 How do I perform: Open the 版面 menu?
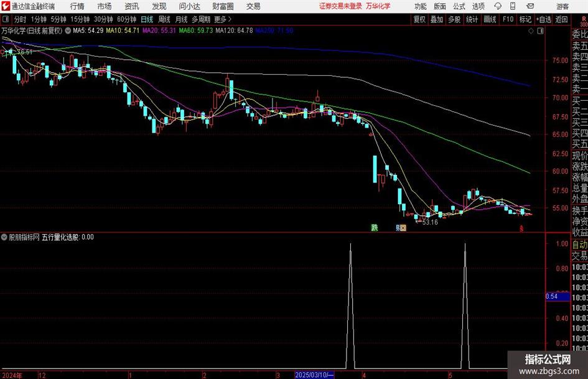pos(440,6)
